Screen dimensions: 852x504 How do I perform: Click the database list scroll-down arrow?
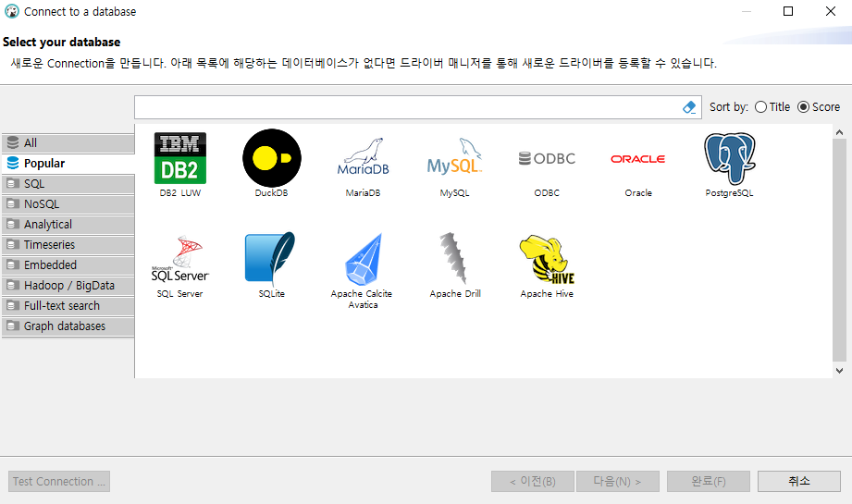[839, 371]
